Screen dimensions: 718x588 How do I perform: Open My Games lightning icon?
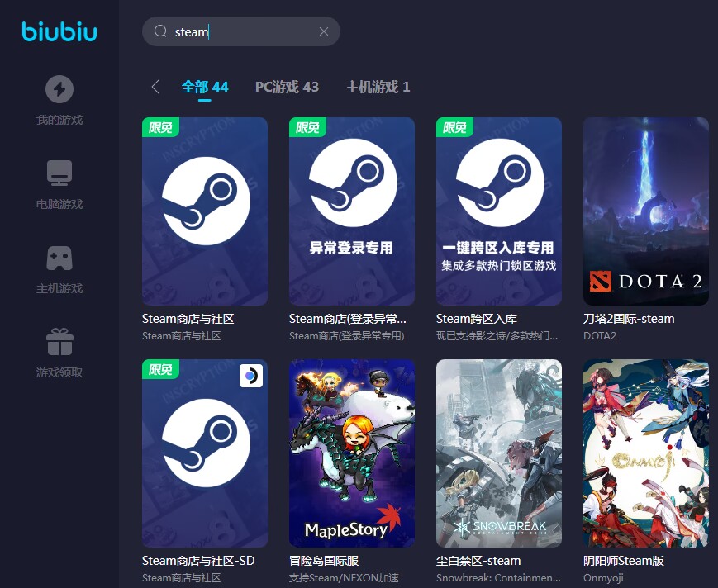click(x=59, y=88)
